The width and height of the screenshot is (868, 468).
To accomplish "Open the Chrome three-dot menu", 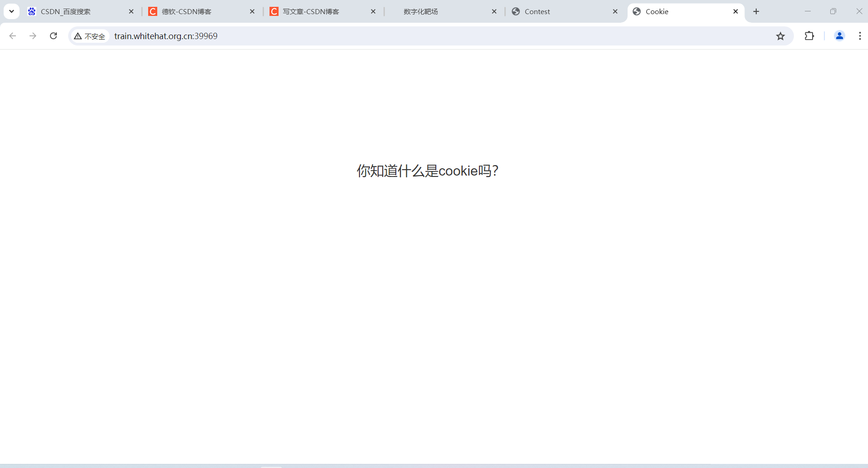I will tap(860, 36).
